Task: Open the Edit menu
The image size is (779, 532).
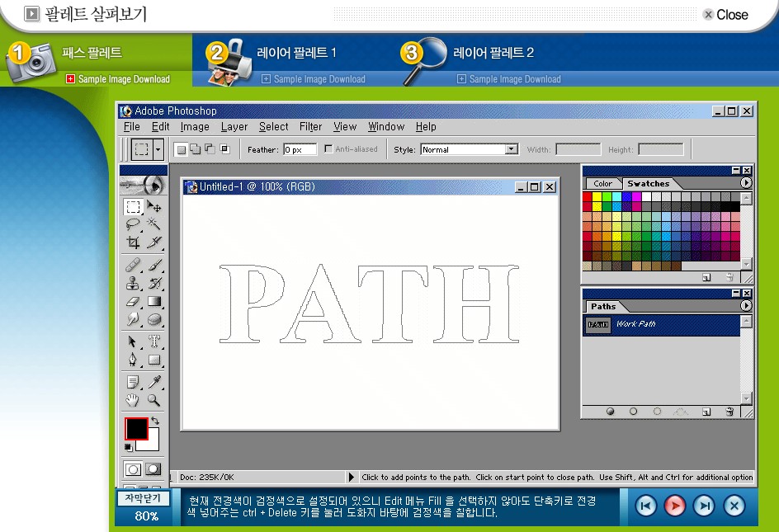Action: (160, 127)
